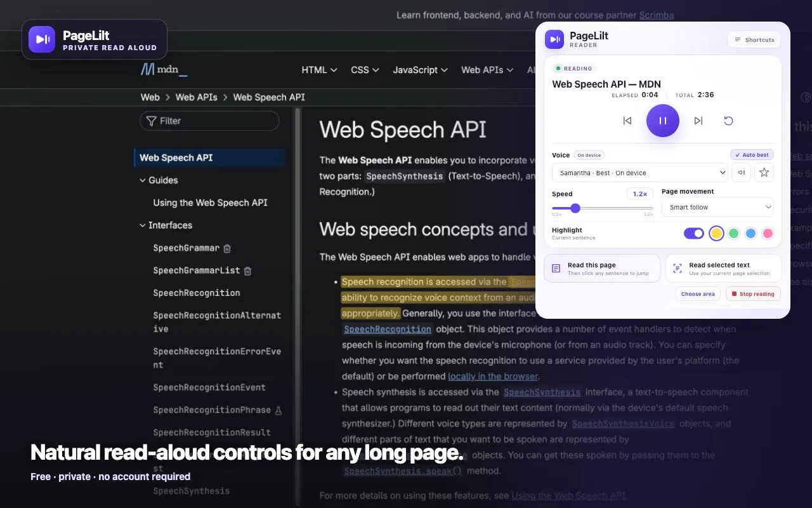Image resolution: width=812 pixels, height=508 pixels.
Task: Open the SpeechGrammar sidebar entry
Action: tap(187, 248)
